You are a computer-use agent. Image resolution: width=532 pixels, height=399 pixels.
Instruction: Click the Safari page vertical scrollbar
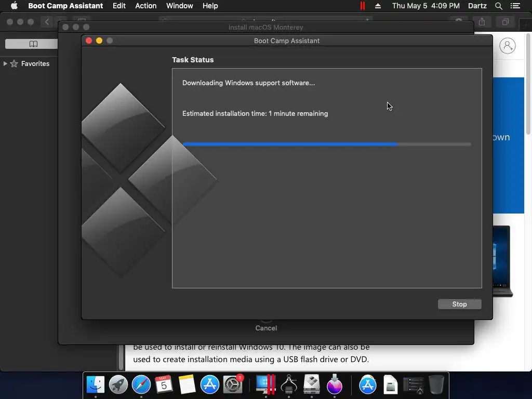click(x=528, y=85)
